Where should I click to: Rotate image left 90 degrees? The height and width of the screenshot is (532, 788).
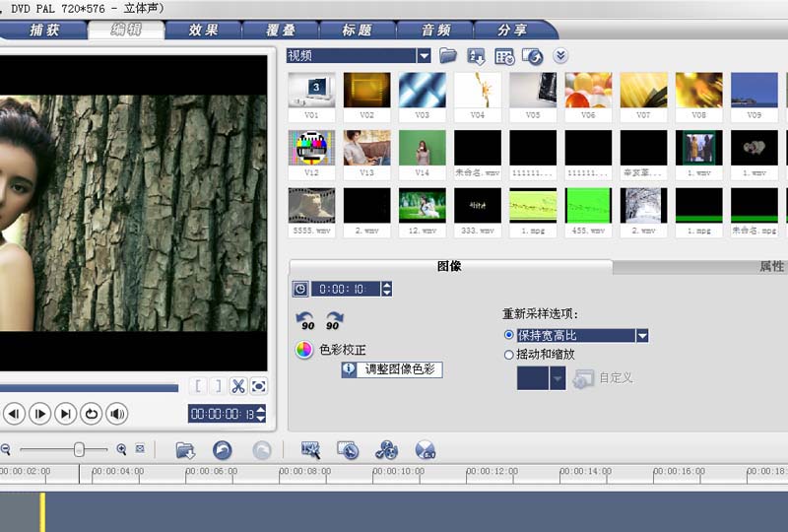pyautogui.click(x=305, y=321)
